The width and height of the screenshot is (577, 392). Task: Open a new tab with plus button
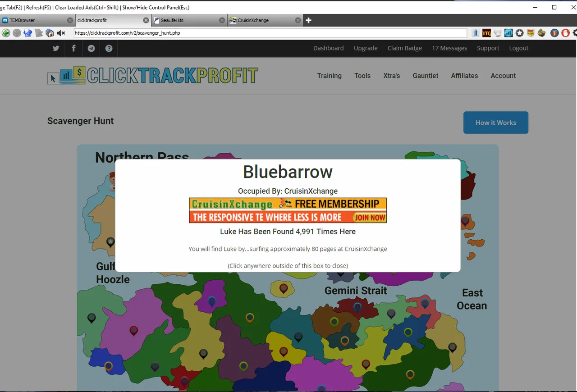pos(309,20)
